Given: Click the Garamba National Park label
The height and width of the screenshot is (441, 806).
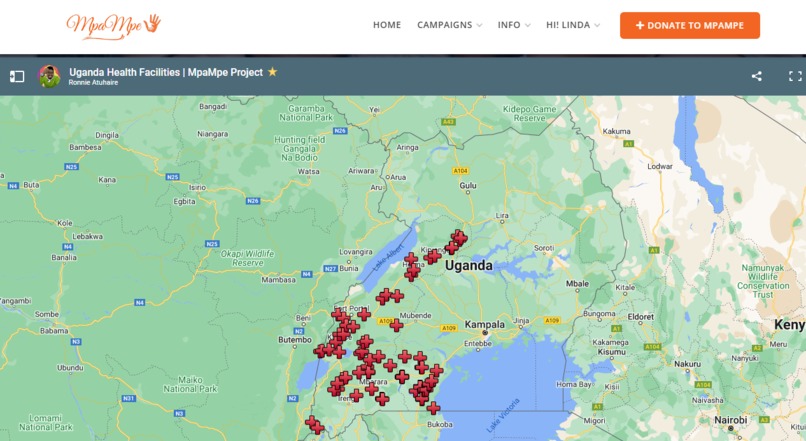Looking at the screenshot, I should (306, 113).
